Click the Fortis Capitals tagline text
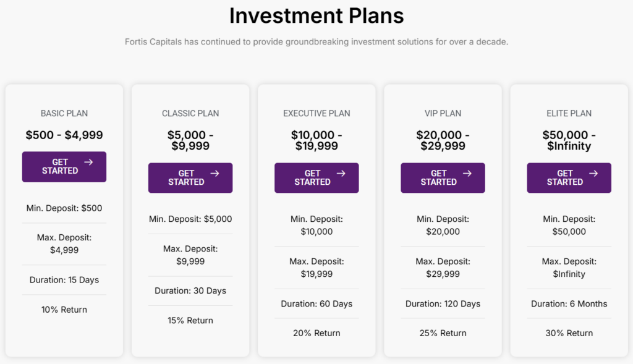The width and height of the screenshot is (633, 364). (316, 42)
